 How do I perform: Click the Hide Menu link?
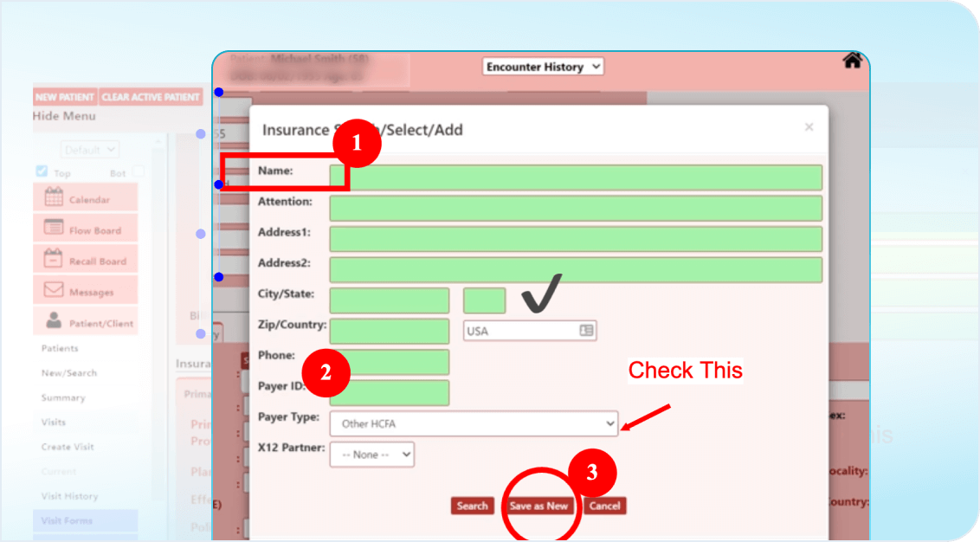(64, 116)
